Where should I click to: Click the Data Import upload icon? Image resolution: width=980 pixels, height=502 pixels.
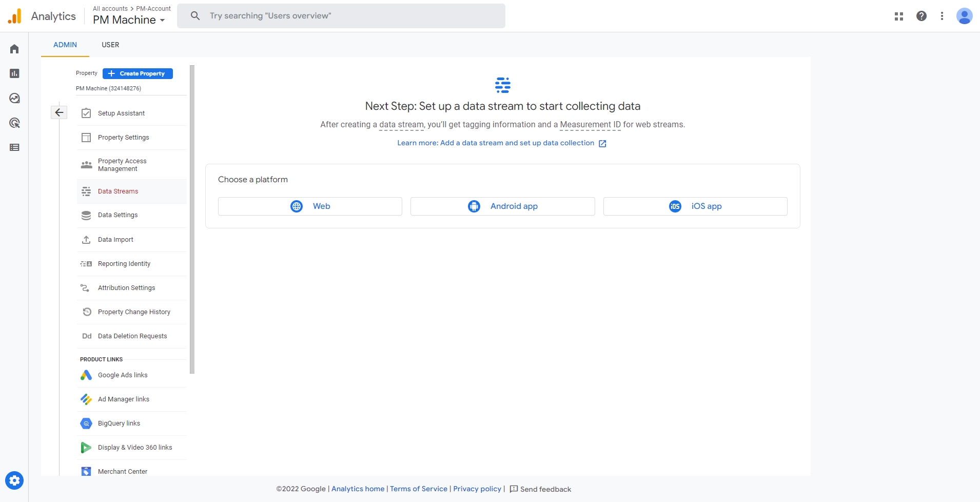click(x=86, y=240)
